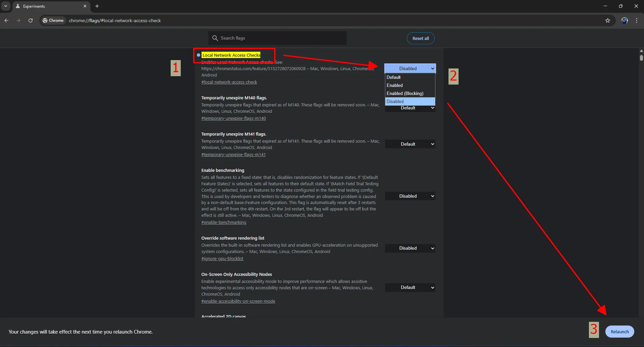Select Enabled in the open dropdown list
The width and height of the screenshot is (644, 347).
coord(395,85)
